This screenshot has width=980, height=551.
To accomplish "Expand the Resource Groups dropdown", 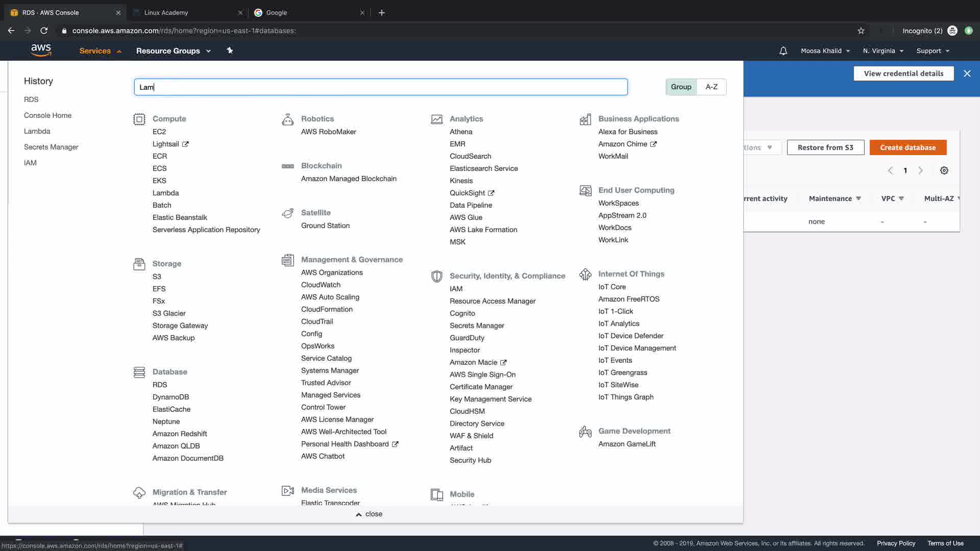I will (173, 51).
